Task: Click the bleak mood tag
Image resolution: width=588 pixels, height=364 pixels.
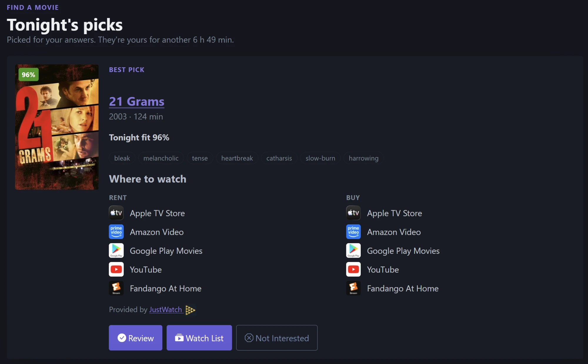Action: click(122, 158)
